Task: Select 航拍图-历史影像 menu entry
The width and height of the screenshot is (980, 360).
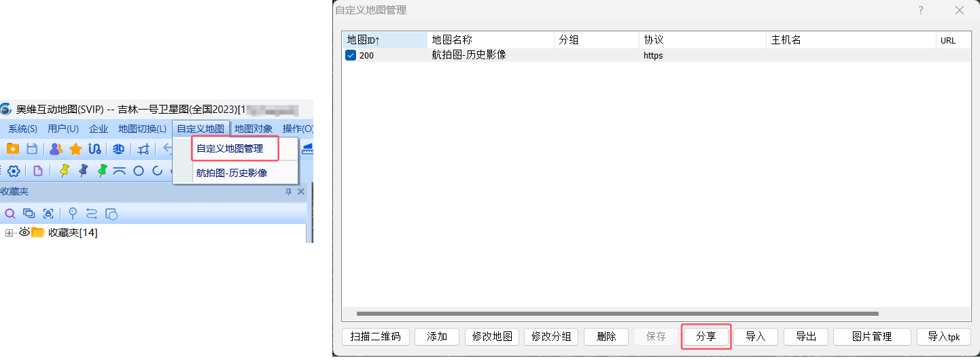Action: tap(232, 173)
